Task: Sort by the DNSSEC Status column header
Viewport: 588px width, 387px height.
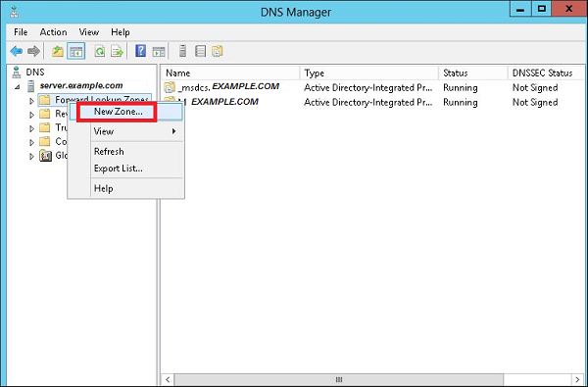Action: pos(545,73)
